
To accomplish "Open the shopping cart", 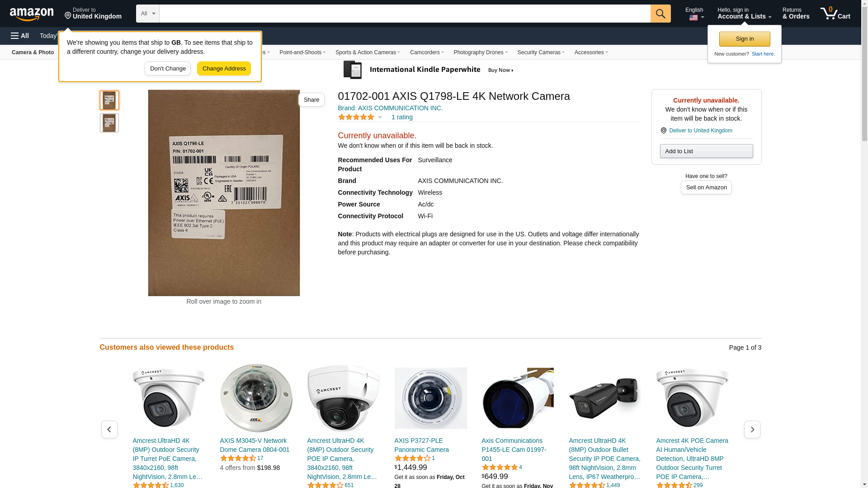I will click(835, 14).
